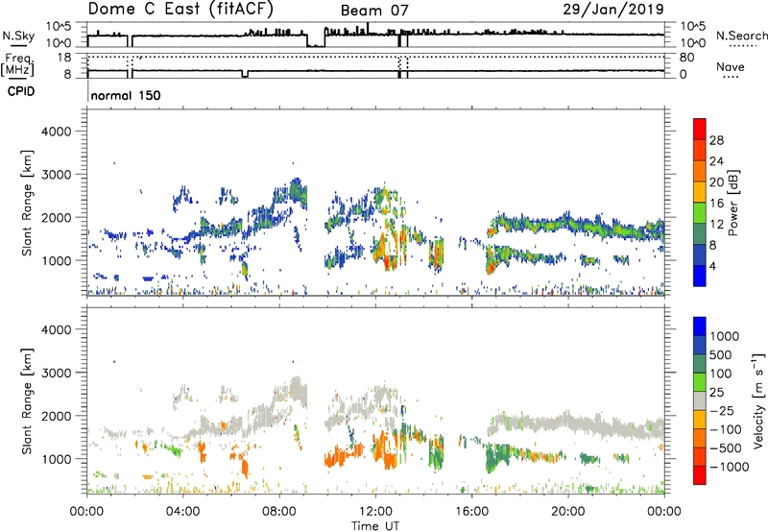This screenshot has height=532, width=768.
Task: Click the "Time UT" axis title
Action: pos(375,526)
